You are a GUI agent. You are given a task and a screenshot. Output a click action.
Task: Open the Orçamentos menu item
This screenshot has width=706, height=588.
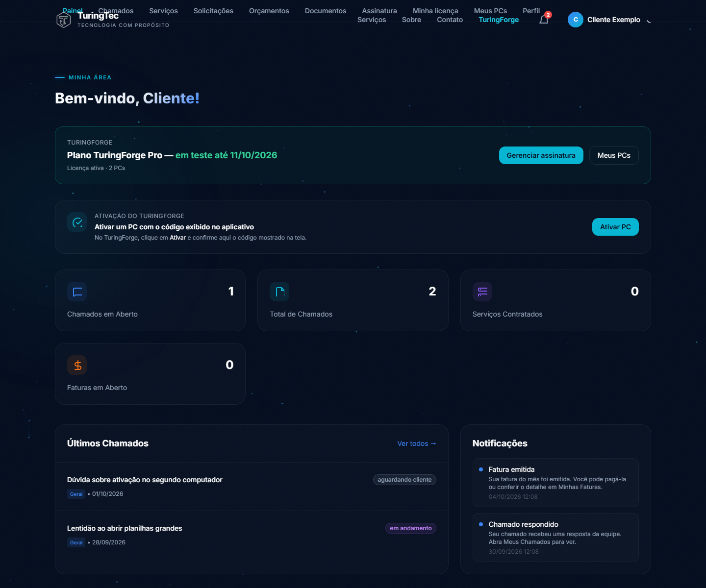[x=269, y=11]
